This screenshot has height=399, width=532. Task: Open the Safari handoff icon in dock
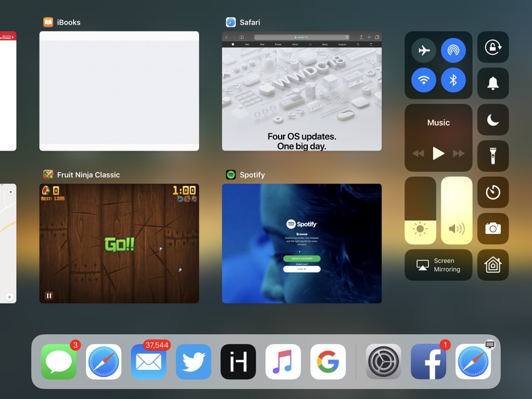[473, 361]
